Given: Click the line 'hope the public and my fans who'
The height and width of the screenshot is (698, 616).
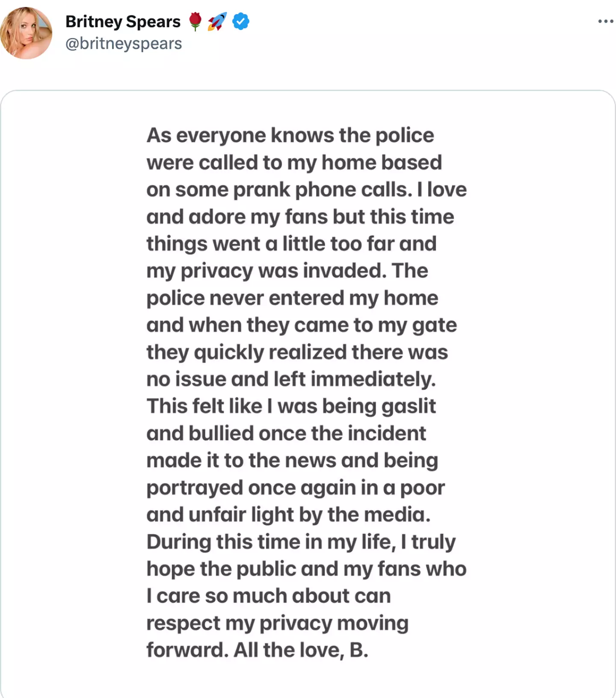Looking at the screenshot, I should (306, 569).
